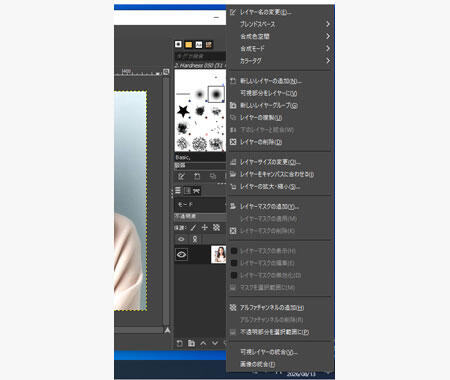The height and width of the screenshot is (380, 450).
Task: Choose 'レイヤーサイズの変更' menu item
Action: (x=280, y=162)
